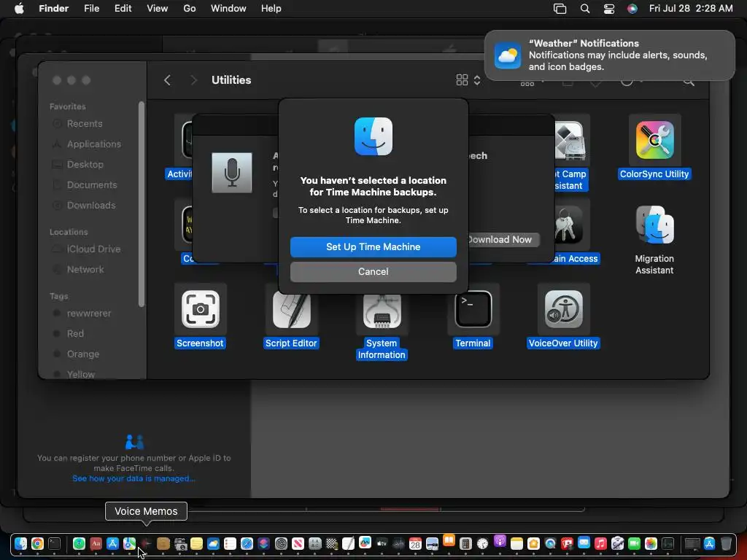Switch to icon view in Finder toolbar
The image size is (747, 560).
(462, 80)
